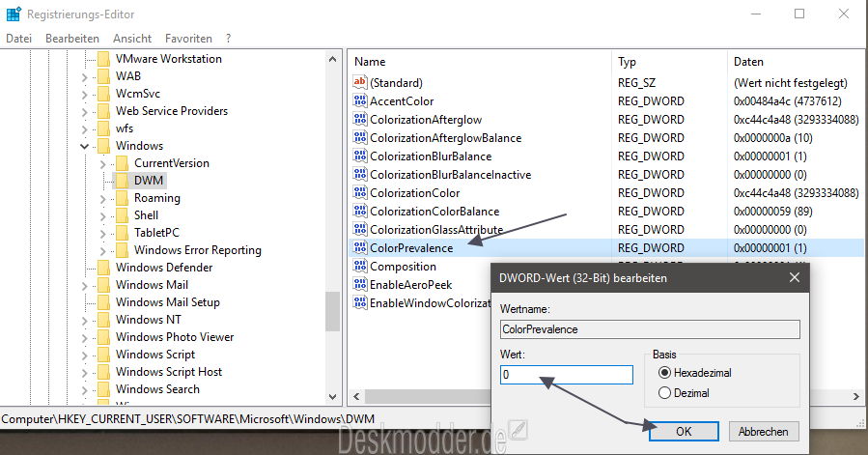Open the Datei menu

point(18,39)
